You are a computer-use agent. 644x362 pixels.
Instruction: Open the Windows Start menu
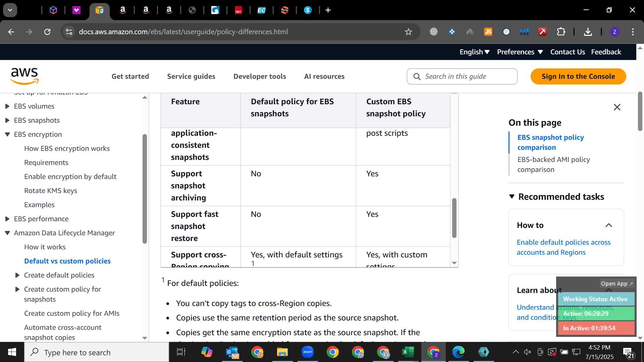[12, 352]
